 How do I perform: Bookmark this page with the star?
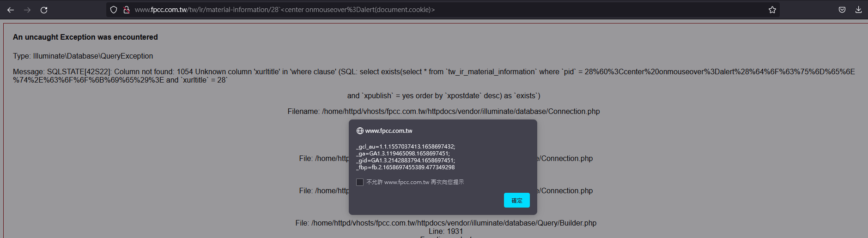point(772,10)
